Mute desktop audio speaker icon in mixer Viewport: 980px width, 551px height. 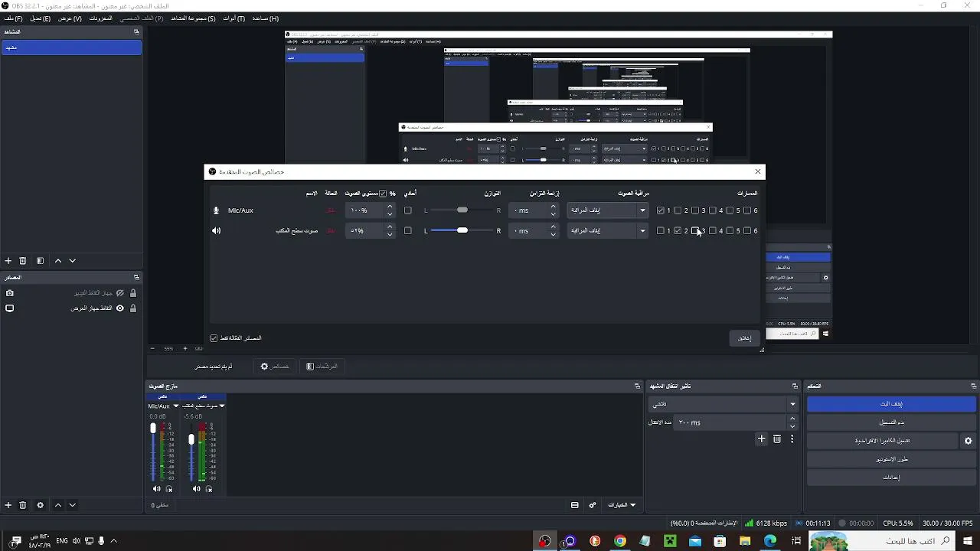click(197, 489)
